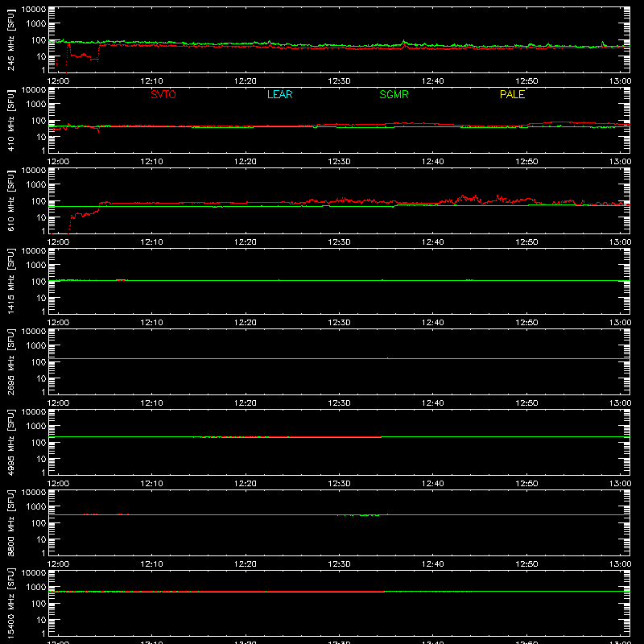The height and width of the screenshot is (644, 644).
Task: Click 12:50 time label below 610 MHz plot
Action: coord(526,242)
